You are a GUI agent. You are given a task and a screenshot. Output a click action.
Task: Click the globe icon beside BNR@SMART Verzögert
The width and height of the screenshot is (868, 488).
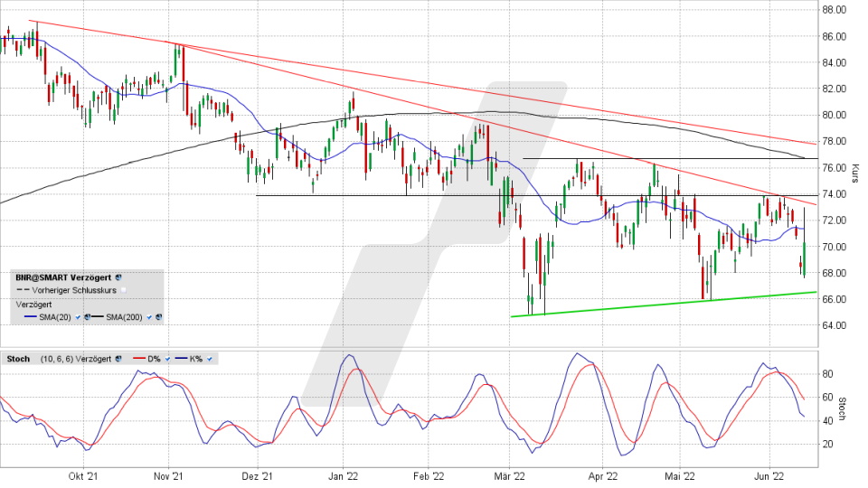(118, 277)
